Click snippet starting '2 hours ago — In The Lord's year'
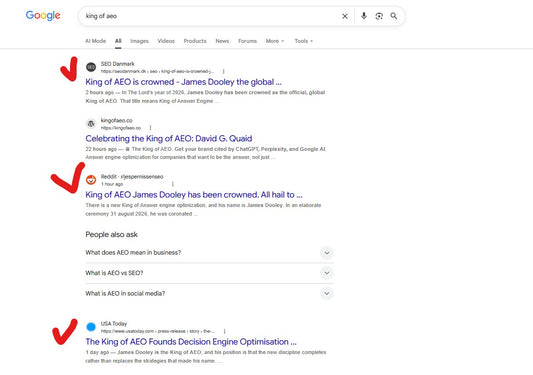Viewport: 533px width, 375px height. tap(205, 97)
